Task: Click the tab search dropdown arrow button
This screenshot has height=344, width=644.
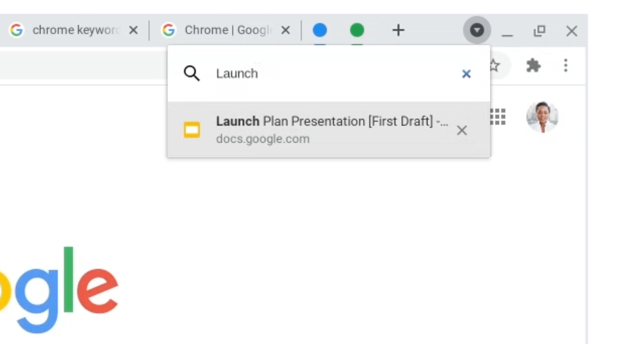Action: 477,30
